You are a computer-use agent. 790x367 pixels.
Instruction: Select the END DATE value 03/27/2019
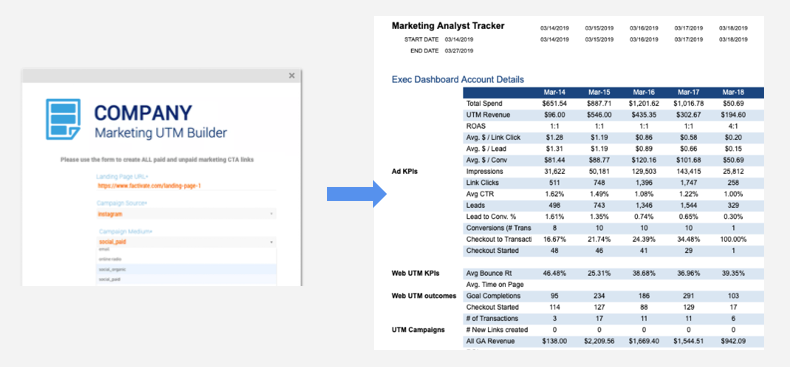point(459,51)
